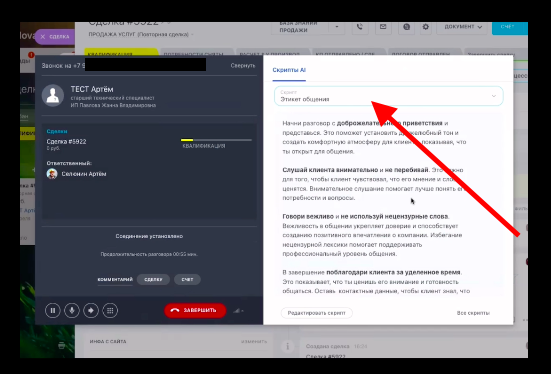This screenshot has height=374, width=551.
Task: Mute the microphone during the call
Action: pyautogui.click(x=72, y=310)
